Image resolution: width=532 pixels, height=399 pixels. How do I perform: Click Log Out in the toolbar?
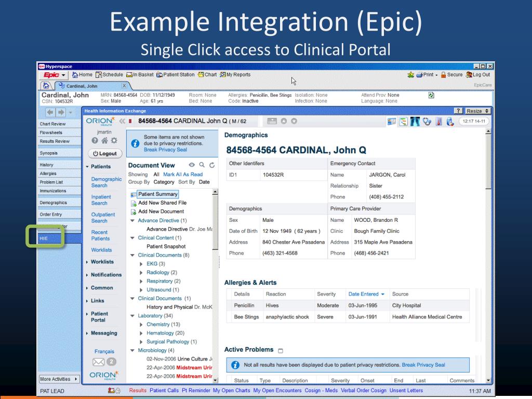[x=478, y=75]
